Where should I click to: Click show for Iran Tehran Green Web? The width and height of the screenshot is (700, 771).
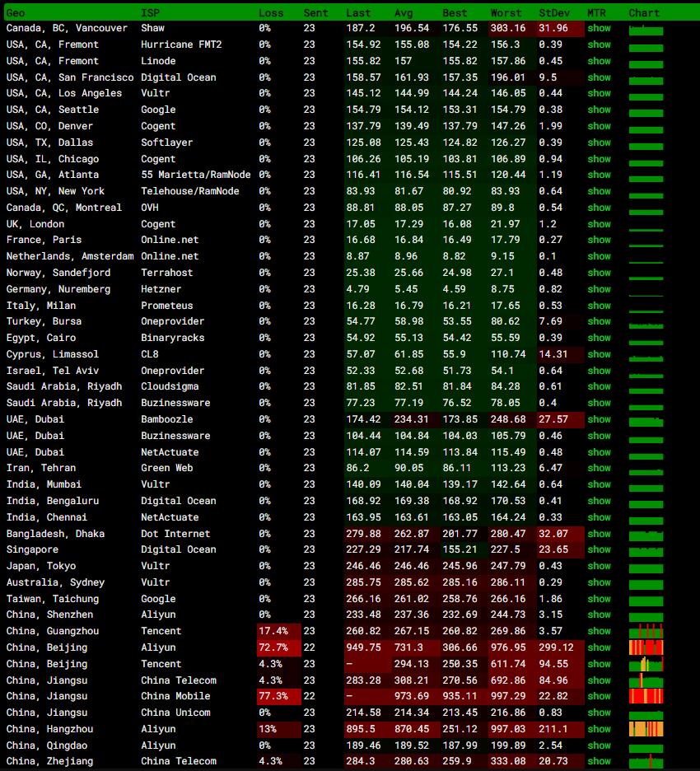point(599,468)
